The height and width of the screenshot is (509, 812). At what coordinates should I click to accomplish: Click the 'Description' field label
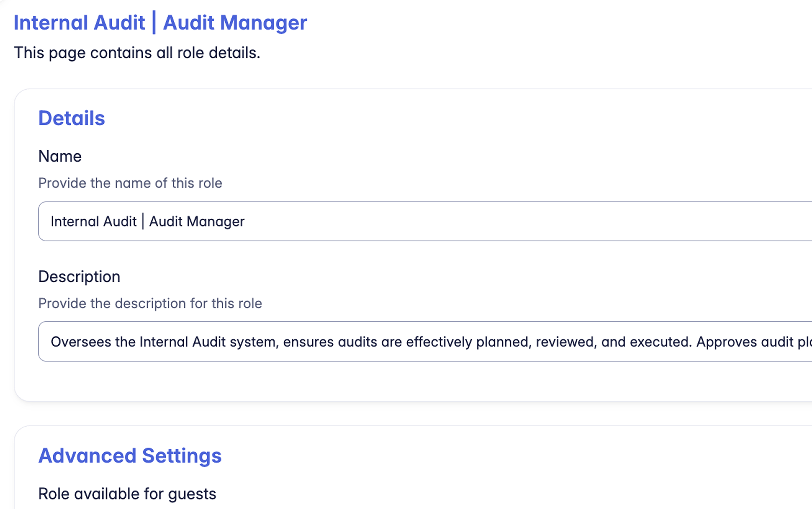[79, 276]
